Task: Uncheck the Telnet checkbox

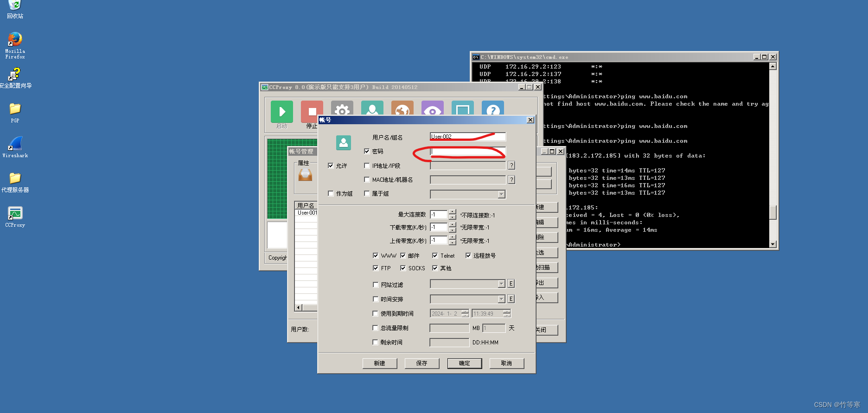Action: [x=435, y=255]
